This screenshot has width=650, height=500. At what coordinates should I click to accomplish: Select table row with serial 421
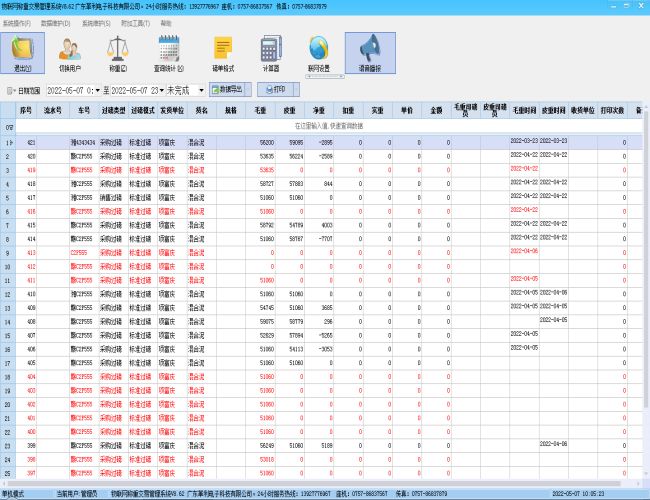tap(32, 143)
